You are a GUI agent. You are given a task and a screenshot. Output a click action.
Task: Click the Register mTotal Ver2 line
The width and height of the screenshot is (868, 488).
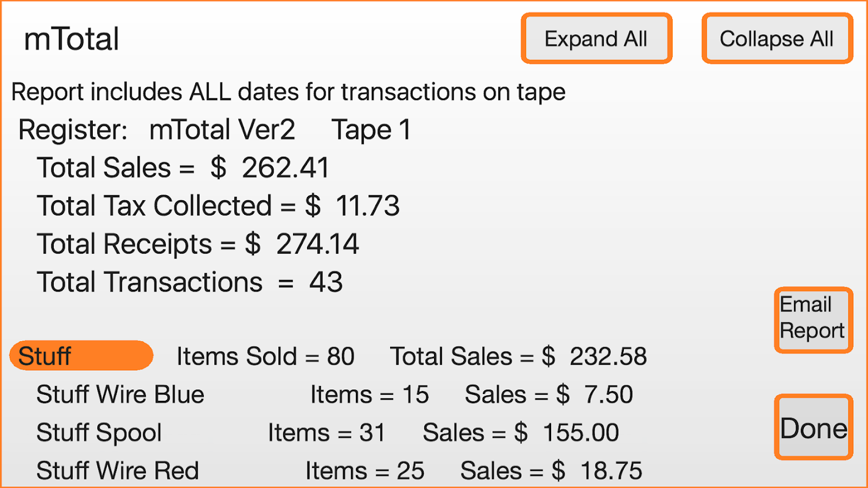click(x=157, y=130)
